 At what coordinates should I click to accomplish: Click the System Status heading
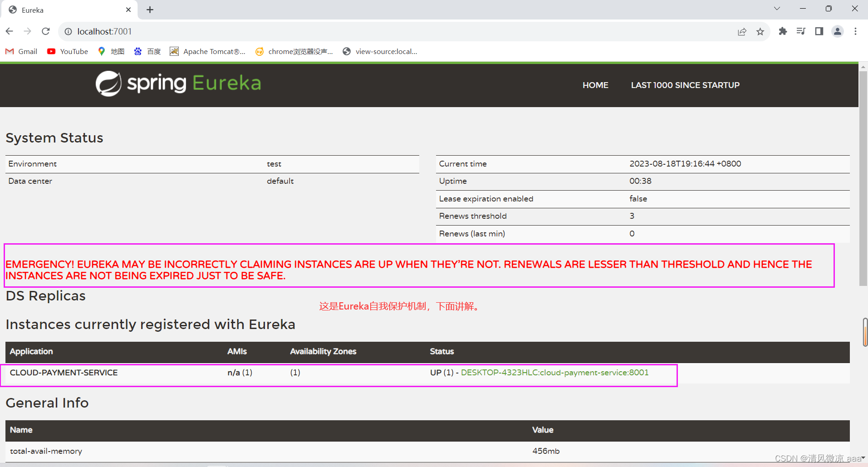tap(54, 138)
